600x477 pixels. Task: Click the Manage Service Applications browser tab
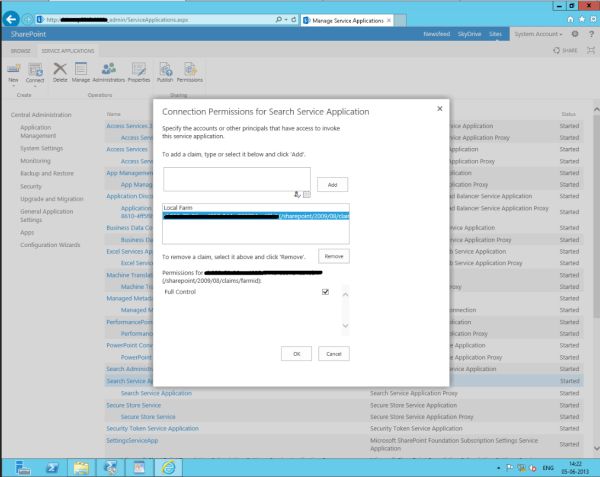pos(347,21)
